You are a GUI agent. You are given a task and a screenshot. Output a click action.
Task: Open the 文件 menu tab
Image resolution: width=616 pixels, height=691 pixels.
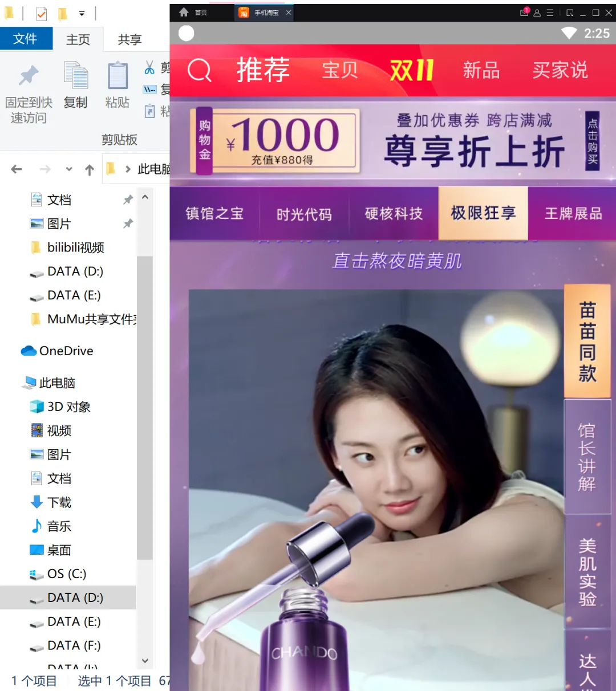click(26, 39)
